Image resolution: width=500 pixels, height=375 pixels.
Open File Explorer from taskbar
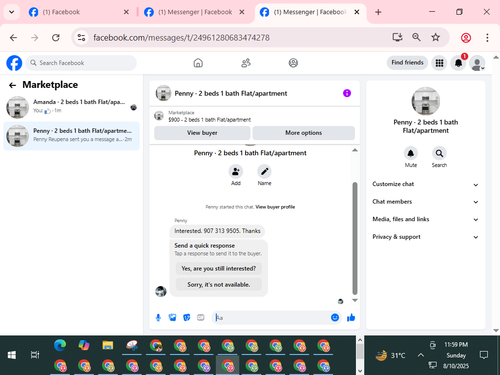click(x=108, y=345)
